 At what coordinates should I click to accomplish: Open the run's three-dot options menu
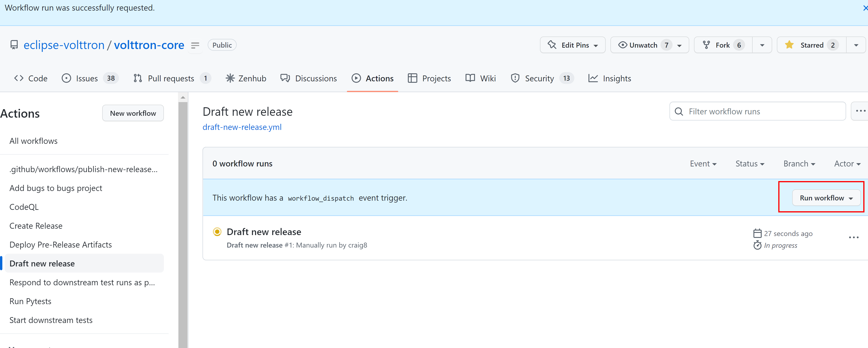(853, 237)
